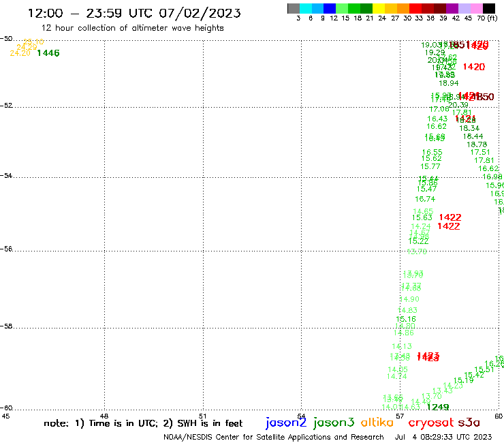Click the wave height value '20.39'
The image size is (504, 443).
458,105
